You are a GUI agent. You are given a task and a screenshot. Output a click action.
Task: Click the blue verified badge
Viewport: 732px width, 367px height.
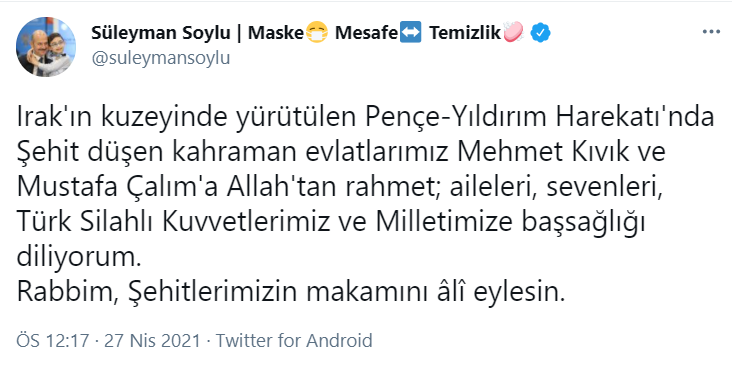[x=541, y=33]
